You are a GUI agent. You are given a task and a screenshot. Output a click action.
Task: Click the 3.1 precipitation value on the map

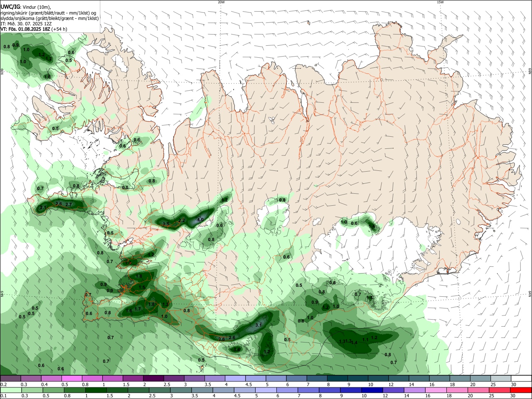[x=258, y=325]
